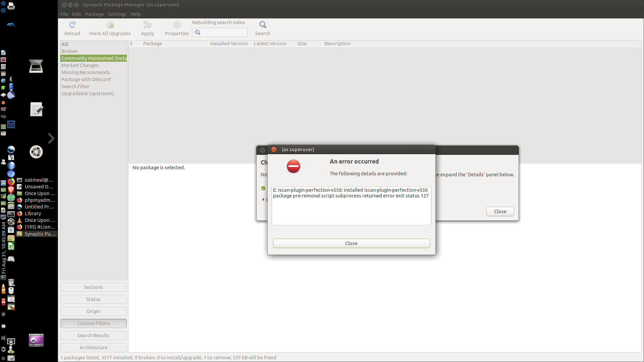Close error dialog with red X
Viewport: 644px width, 362px height.
[274, 149]
